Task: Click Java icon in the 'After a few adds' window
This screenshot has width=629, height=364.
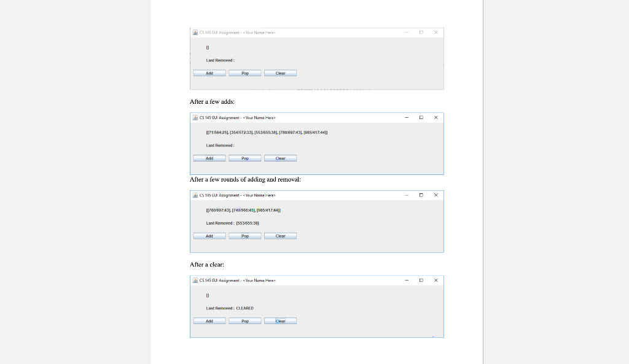Action: 195,117
